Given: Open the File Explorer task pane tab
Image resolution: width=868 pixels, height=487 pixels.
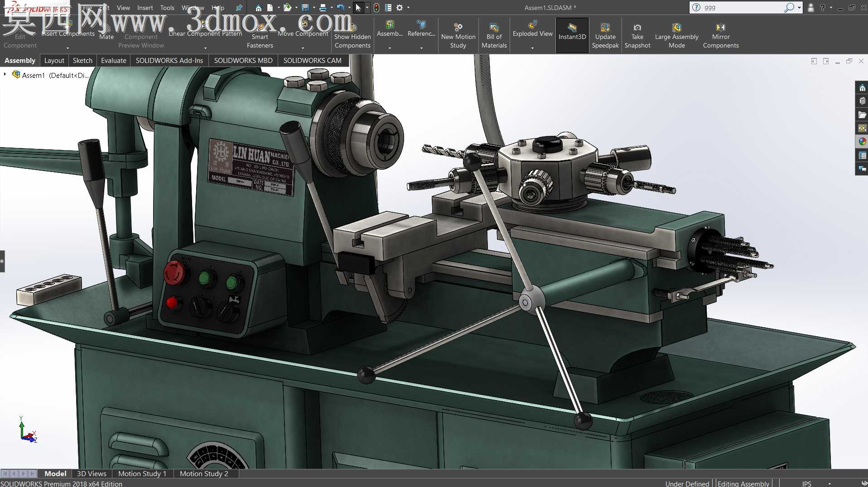Looking at the screenshot, I should pyautogui.click(x=862, y=115).
